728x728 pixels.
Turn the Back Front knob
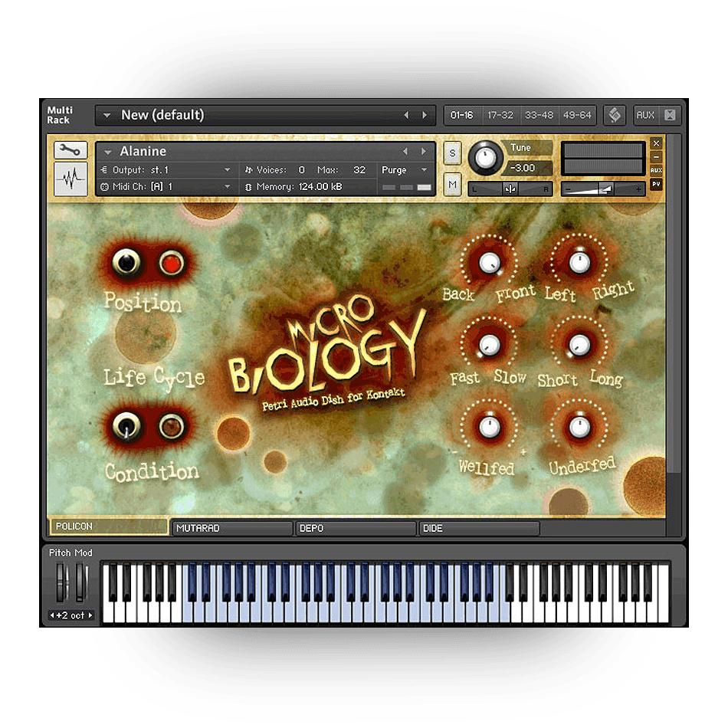488,262
